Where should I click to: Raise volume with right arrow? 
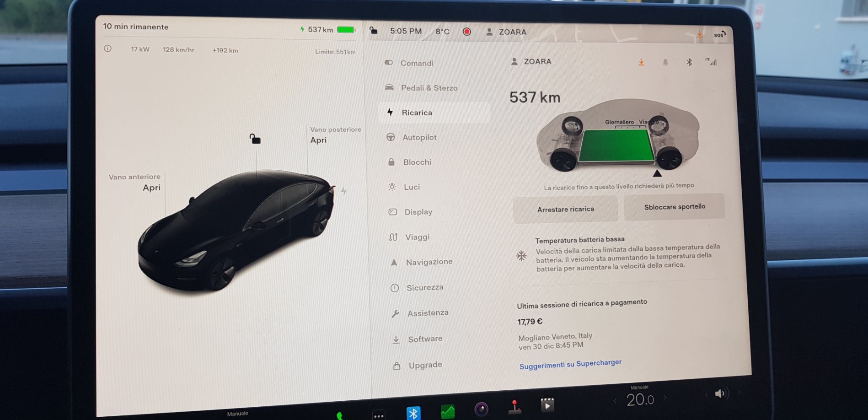pos(738,392)
